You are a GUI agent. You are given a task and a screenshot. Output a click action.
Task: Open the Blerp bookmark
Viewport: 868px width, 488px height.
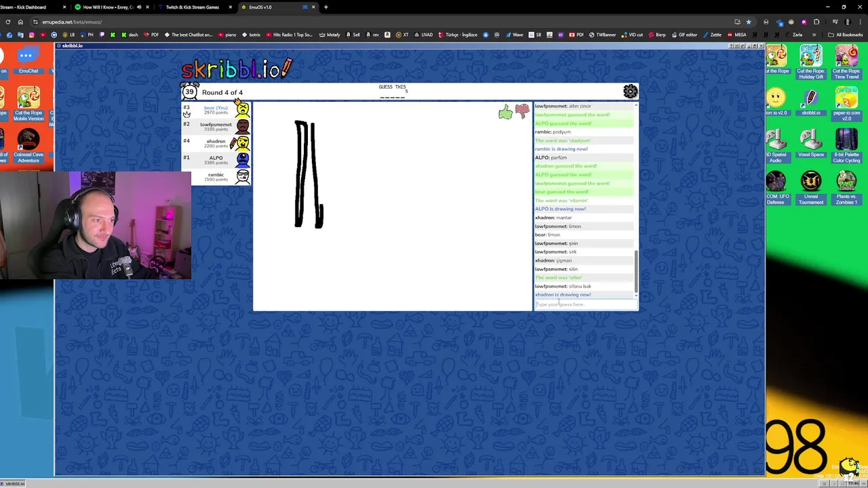point(656,35)
